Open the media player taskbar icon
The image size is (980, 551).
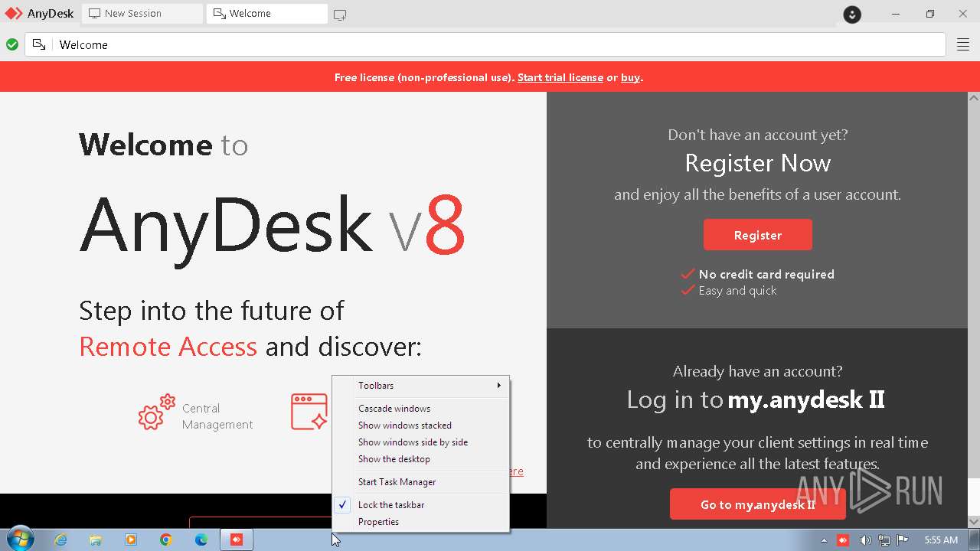[131, 540]
